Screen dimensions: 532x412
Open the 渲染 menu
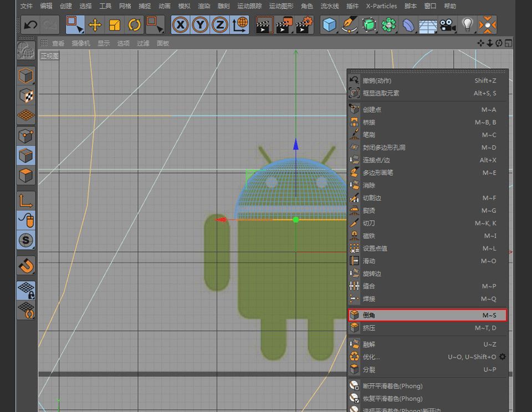pos(204,6)
